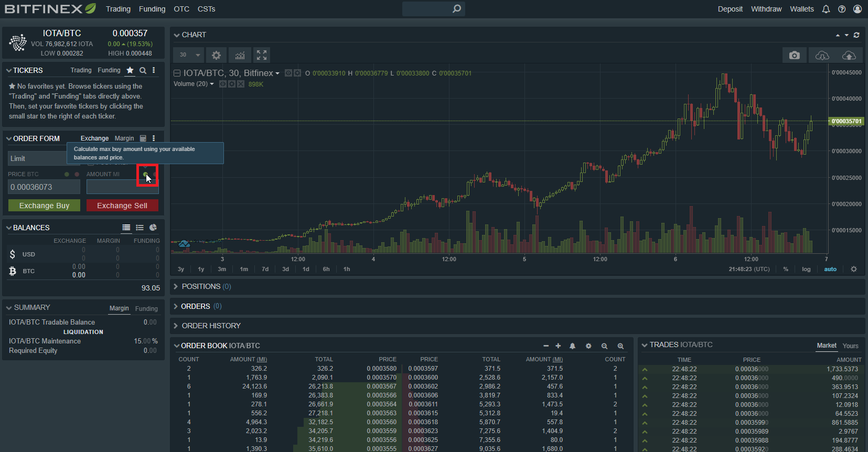
Task: Open the 30 minute interval dropdown
Action: [x=189, y=55]
